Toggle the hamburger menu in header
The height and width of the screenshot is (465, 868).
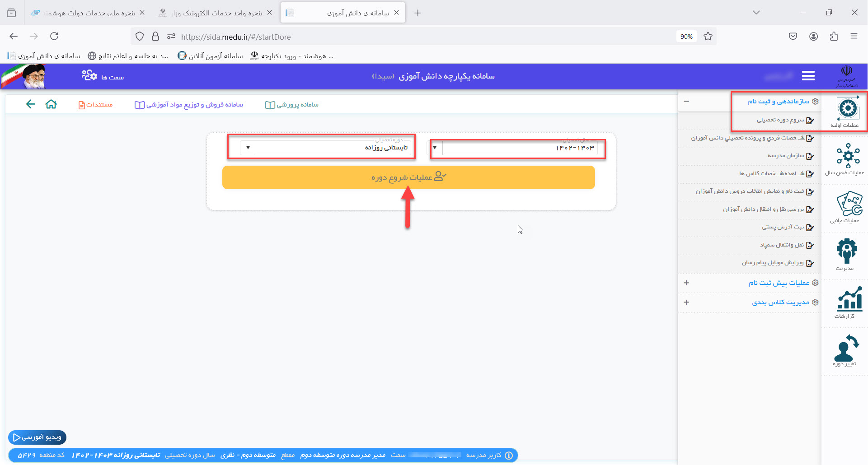808,76
